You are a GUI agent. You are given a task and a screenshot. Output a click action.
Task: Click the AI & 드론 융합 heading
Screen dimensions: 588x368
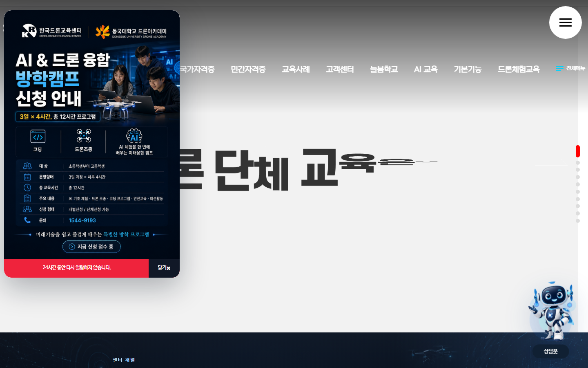coord(62,60)
